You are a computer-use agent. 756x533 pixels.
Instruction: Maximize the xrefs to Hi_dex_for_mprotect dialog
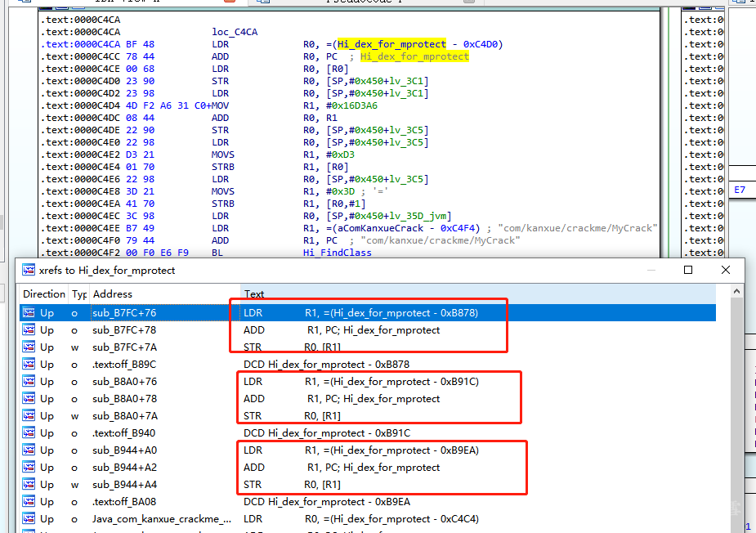pos(688,270)
